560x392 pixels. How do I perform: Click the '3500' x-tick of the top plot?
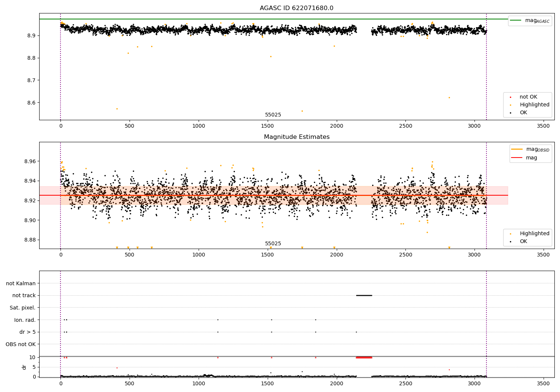[x=543, y=126]
